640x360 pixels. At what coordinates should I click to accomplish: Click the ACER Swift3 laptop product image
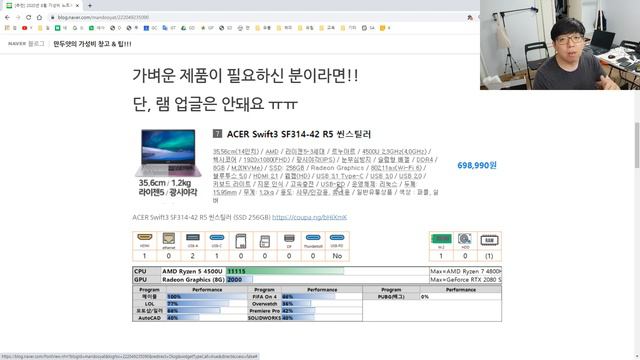click(168, 153)
